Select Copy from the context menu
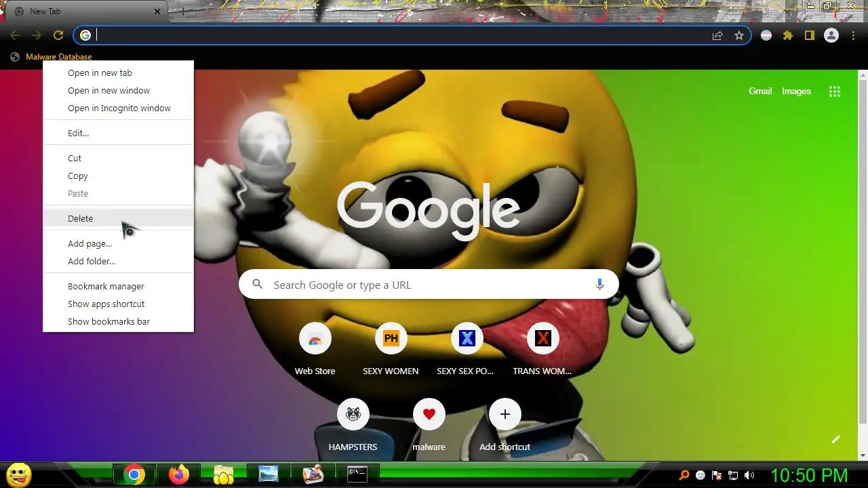The height and width of the screenshot is (488, 868). pyautogui.click(x=119, y=176)
